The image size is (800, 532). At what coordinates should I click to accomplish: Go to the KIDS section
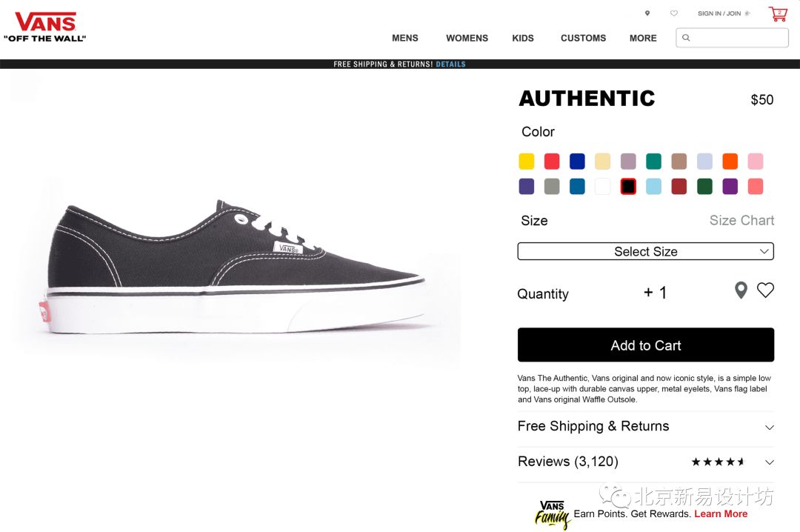(x=523, y=38)
